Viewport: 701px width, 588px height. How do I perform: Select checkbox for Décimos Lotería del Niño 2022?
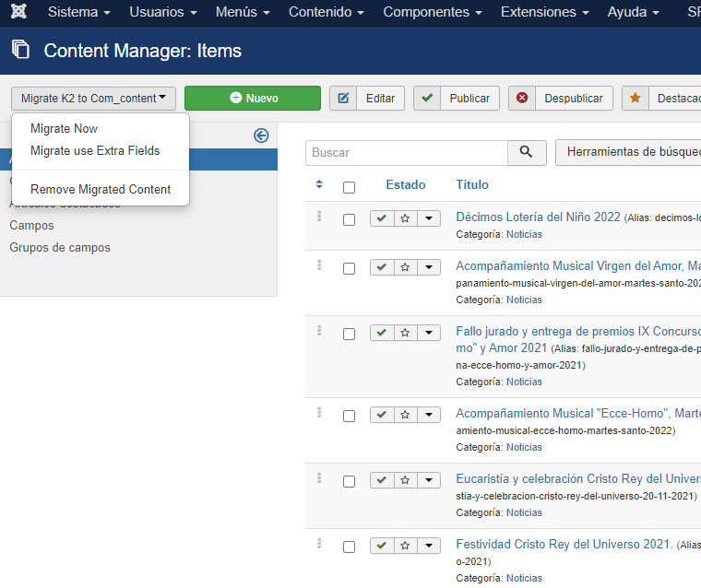(x=349, y=219)
